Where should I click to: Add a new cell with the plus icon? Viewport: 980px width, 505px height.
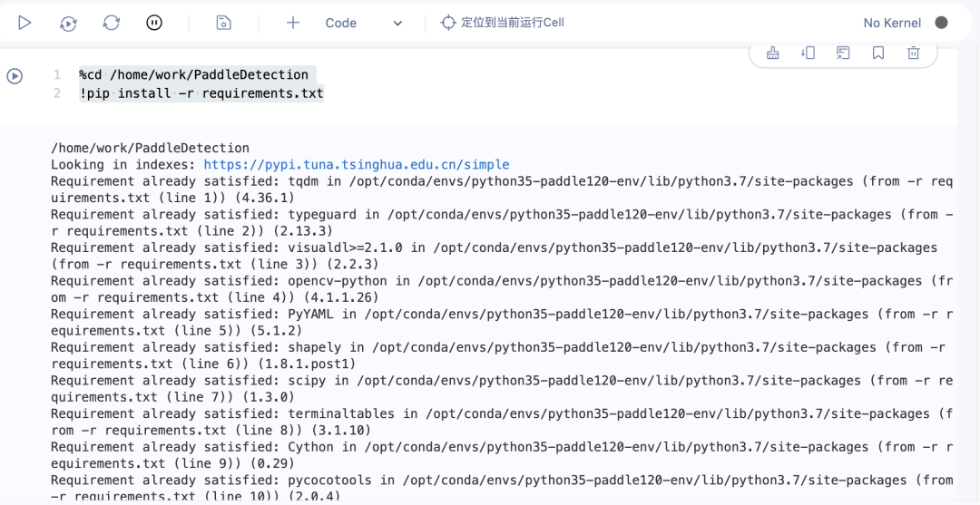pyautogui.click(x=292, y=23)
